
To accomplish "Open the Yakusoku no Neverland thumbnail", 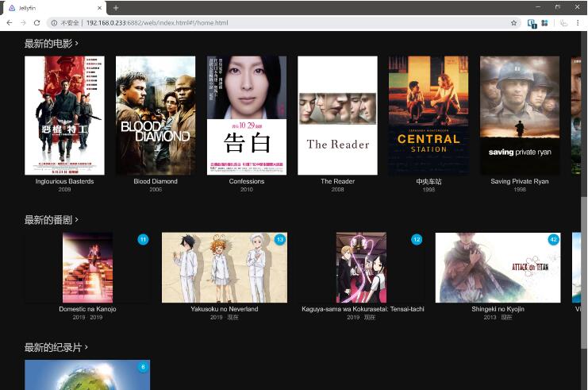I will pos(225,268).
